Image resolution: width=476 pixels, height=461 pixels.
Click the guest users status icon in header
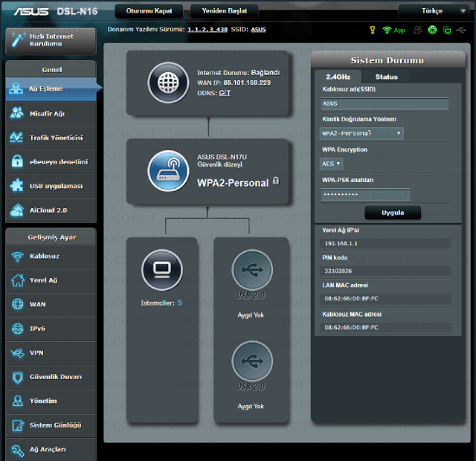418,30
